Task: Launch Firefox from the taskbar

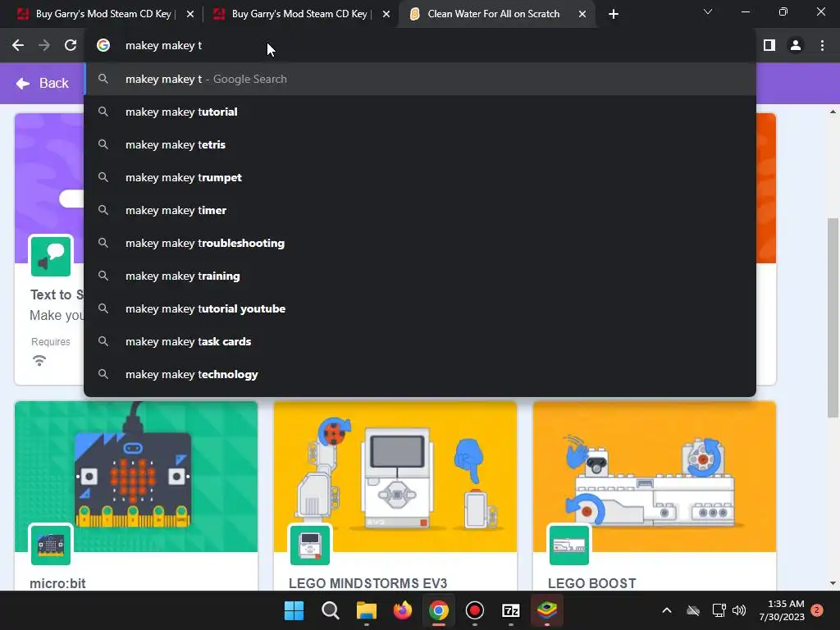Action: coord(402,610)
